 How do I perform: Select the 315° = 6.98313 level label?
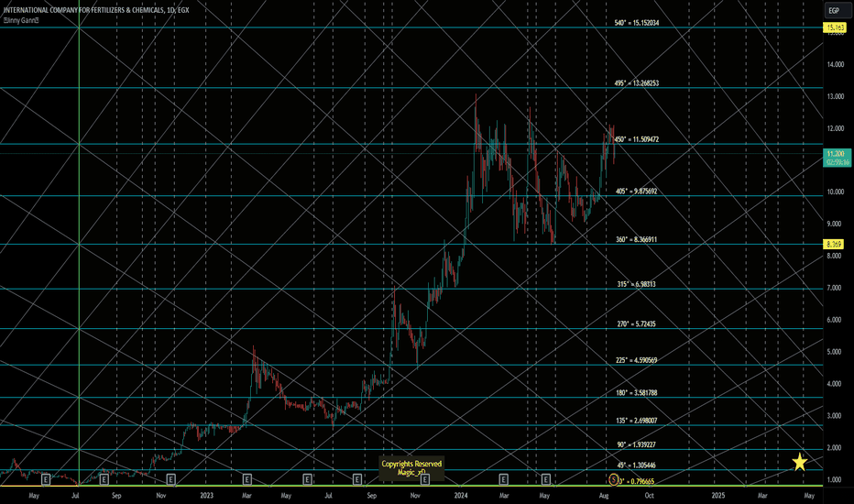(636, 284)
